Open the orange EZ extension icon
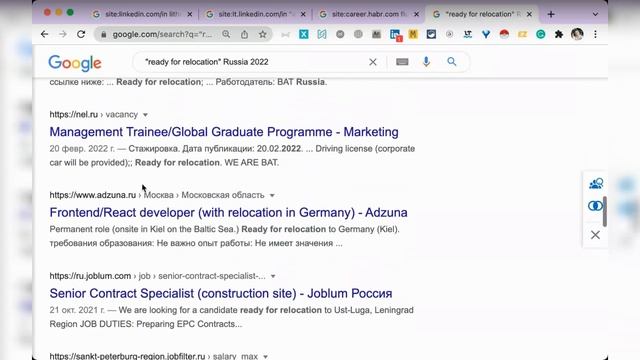Image resolution: width=640 pixels, height=360 pixels. [x=522, y=34]
